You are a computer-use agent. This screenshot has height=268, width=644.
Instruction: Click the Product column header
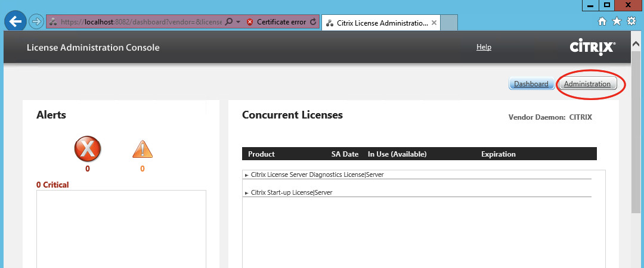coord(261,154)
